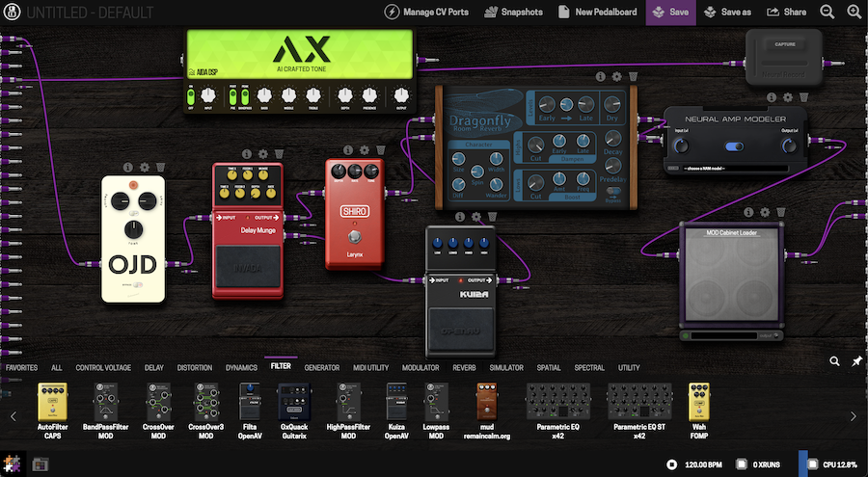This screenshot has height=477, width=868.
Task: Save the pedalboard
Action: pyautogui.click(x=670, y=13)
